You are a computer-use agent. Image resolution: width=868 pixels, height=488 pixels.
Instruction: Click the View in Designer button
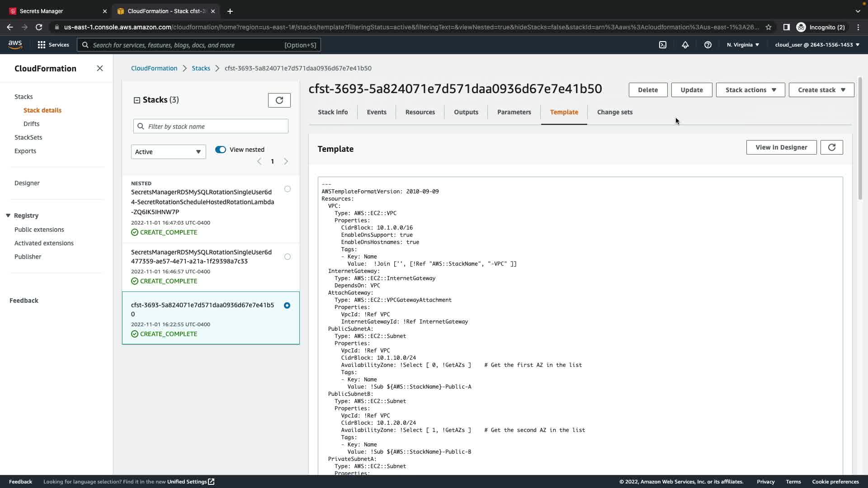coord(781,147)
